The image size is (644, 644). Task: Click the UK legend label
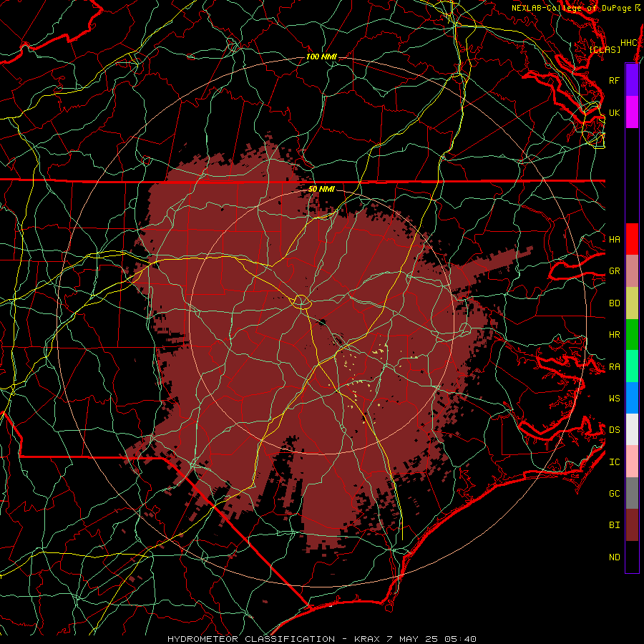[615, 112]
